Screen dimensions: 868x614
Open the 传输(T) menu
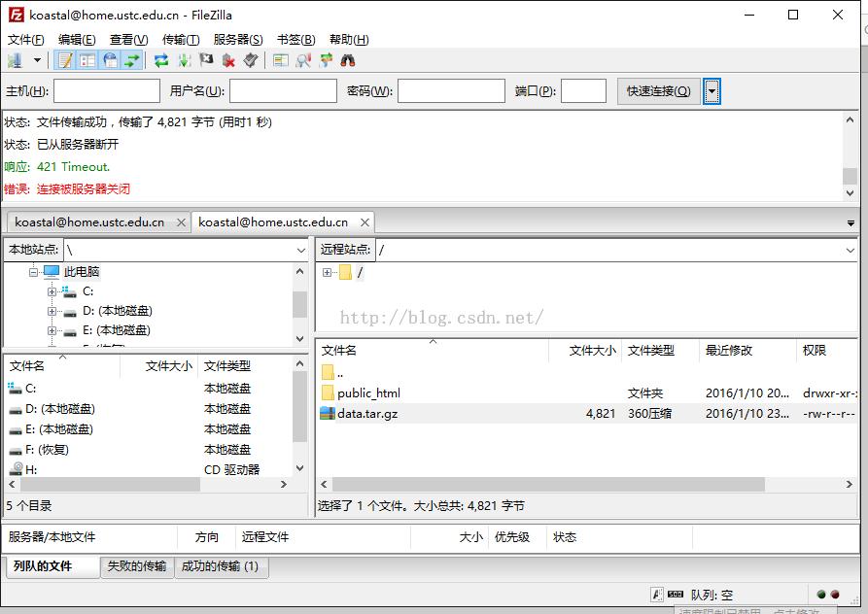181,40
